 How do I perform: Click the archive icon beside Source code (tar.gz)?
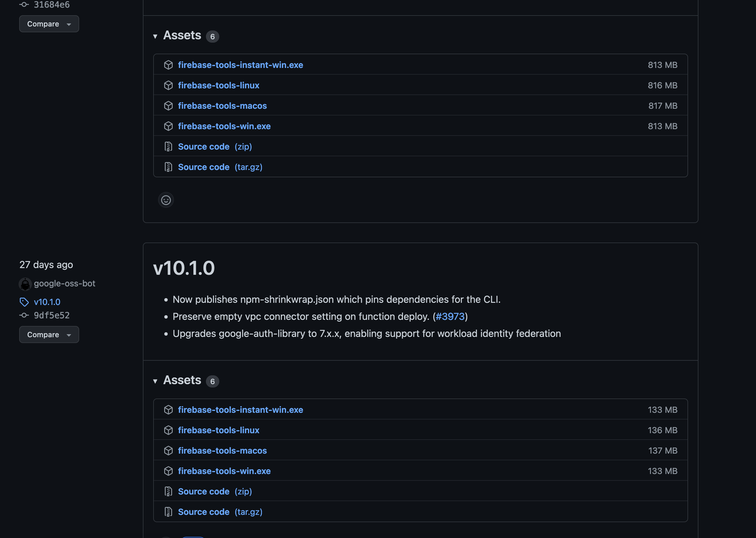point(168,167)
